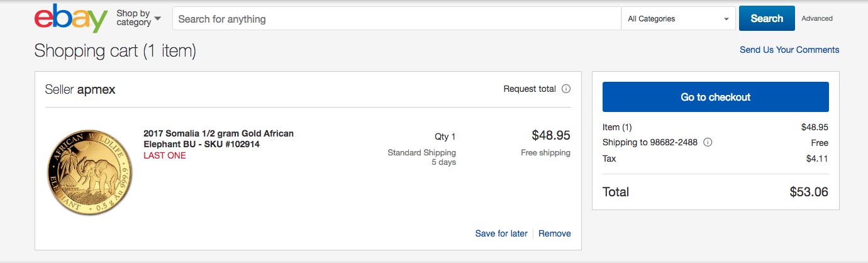
Task: Click the $53.06 total amount
Action: tap(809, 192)
